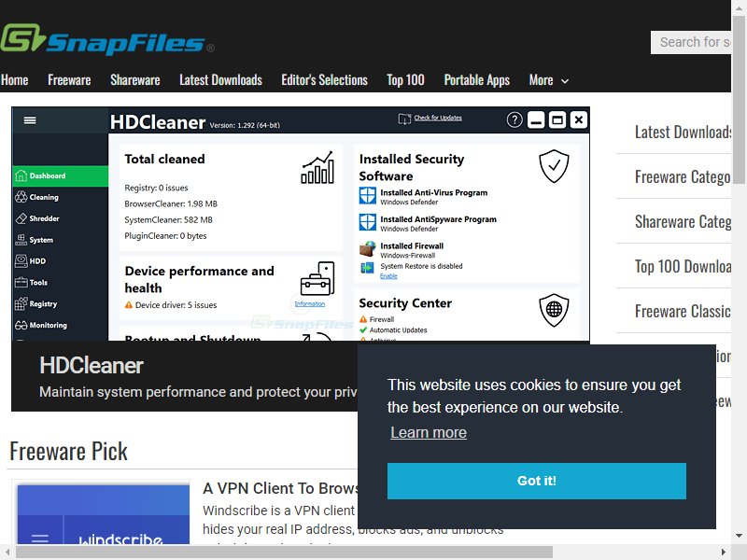This screenshot has height=560, width=747.
Task: Click the 'Registry: 0 issues' text
Action: point(156,188)
